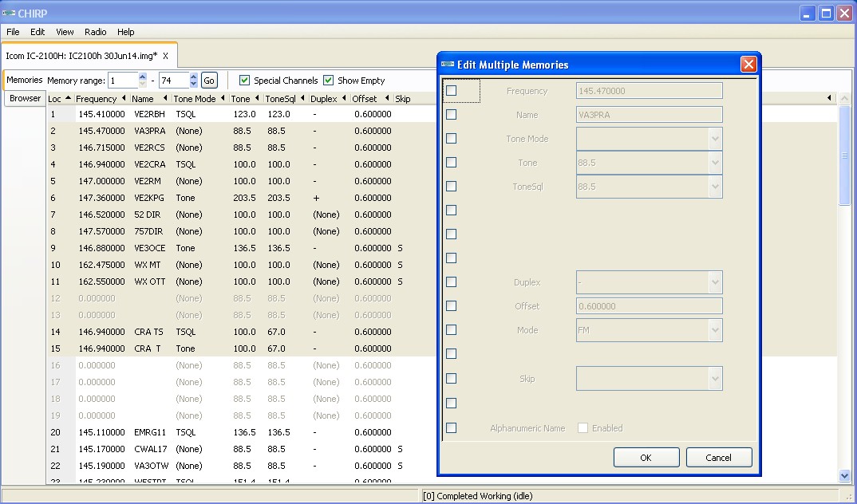Screen dimensions: 857x504
Task: Toggle the Show Empty checkbox
Action: coord(328,81)
